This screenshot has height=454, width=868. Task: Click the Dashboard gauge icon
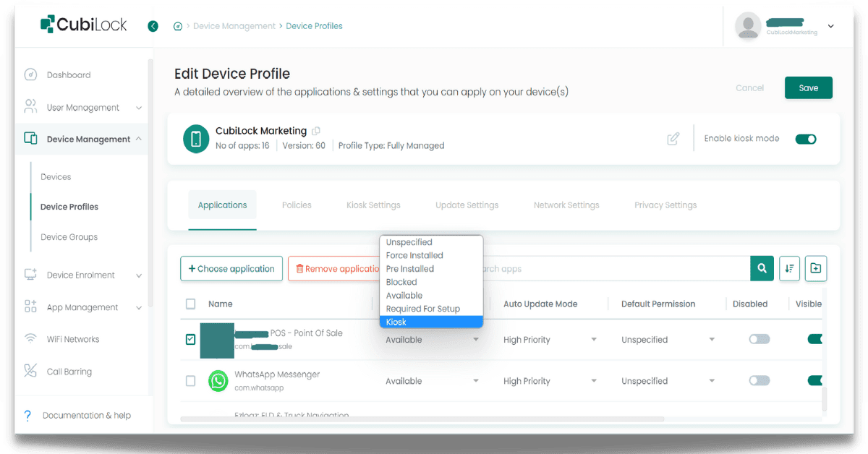pyautogui.click(x=30, y=74)
